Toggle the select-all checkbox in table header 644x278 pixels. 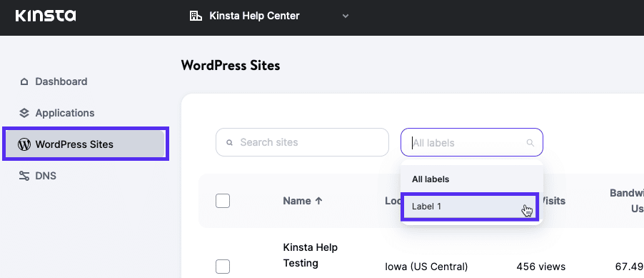coord(223,201)
